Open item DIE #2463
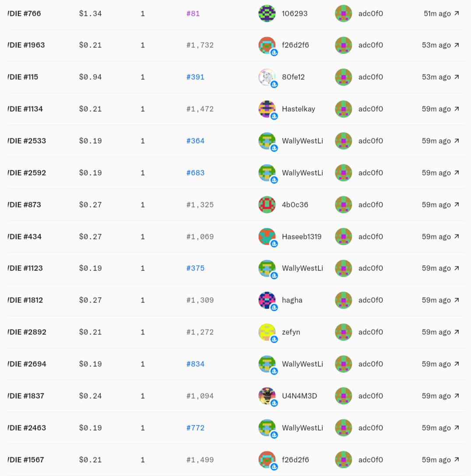The height and width of the screenshot is (476, 471). 27,428
